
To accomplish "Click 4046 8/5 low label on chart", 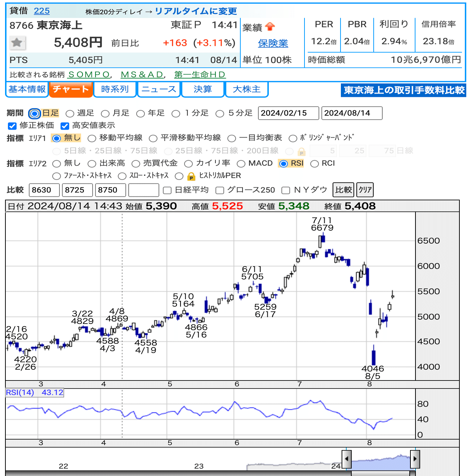I will point(373,372).
